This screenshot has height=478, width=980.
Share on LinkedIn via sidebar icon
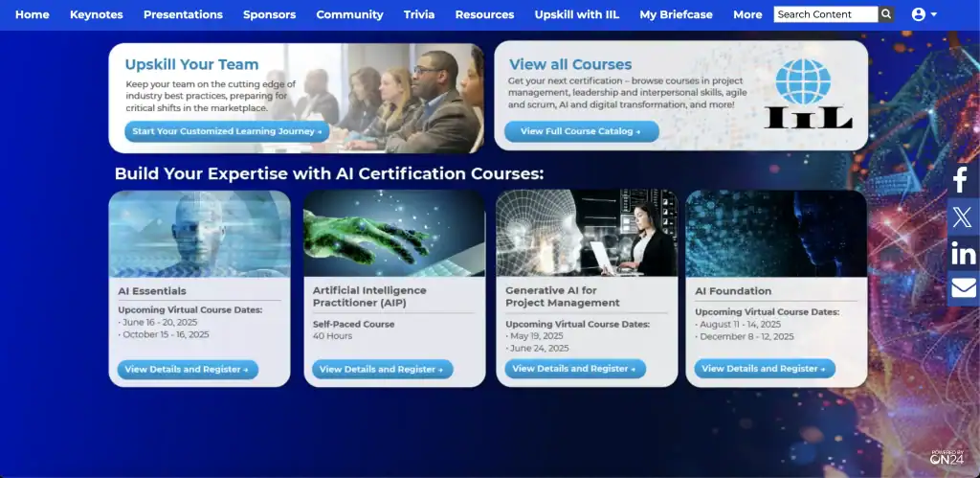point(963,254)
